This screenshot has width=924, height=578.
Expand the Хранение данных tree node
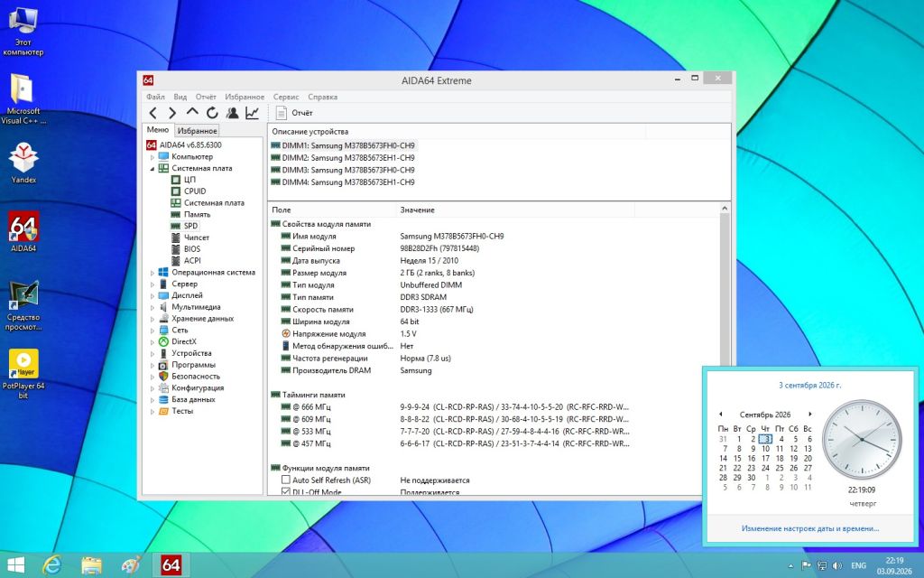click(x=152, y=319)
